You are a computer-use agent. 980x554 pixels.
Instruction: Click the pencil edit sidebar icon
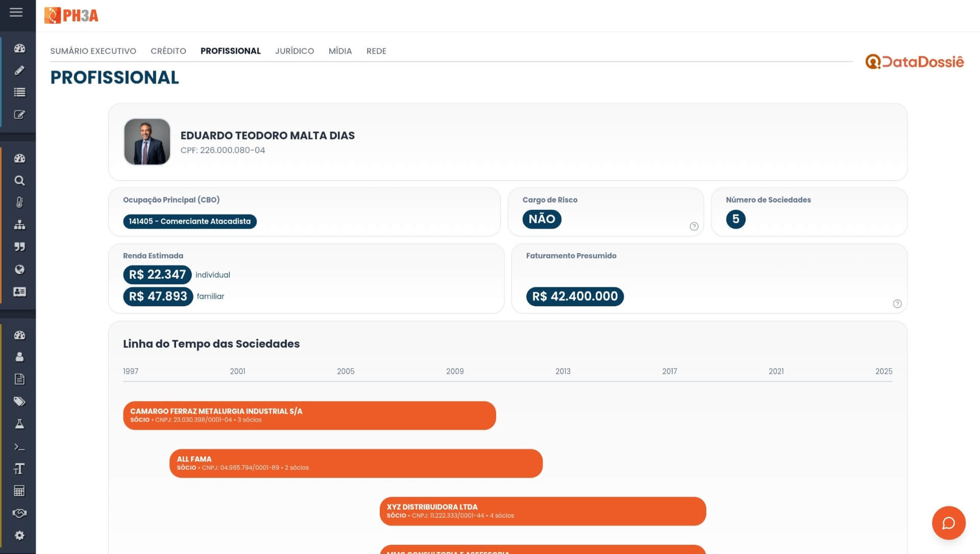pos(19,70)
